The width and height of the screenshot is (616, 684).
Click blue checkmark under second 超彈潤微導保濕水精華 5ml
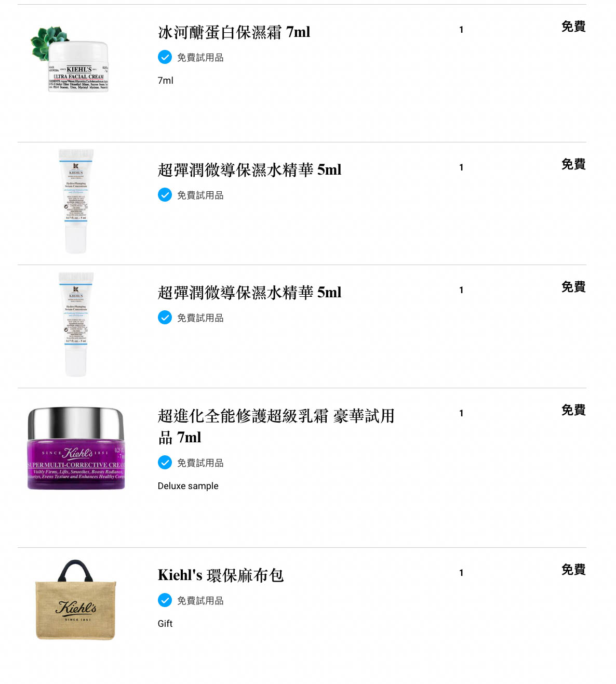165,318
